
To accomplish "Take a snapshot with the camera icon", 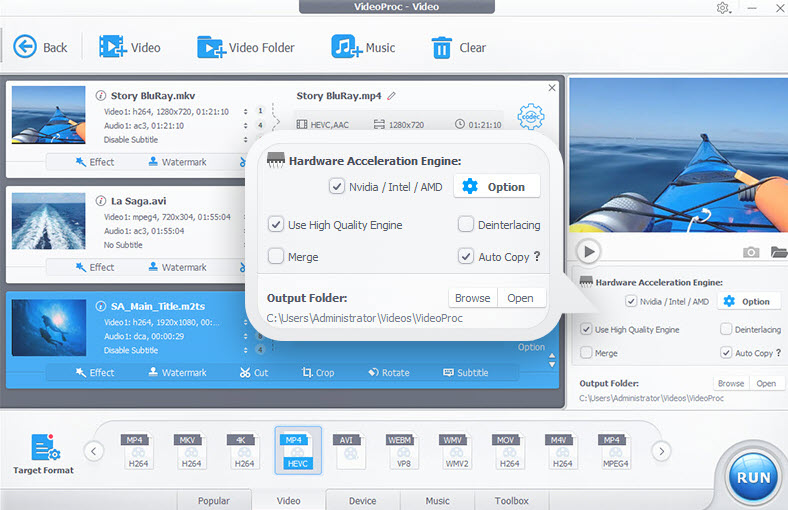I will pyautogui.click(x=751, y=252).
